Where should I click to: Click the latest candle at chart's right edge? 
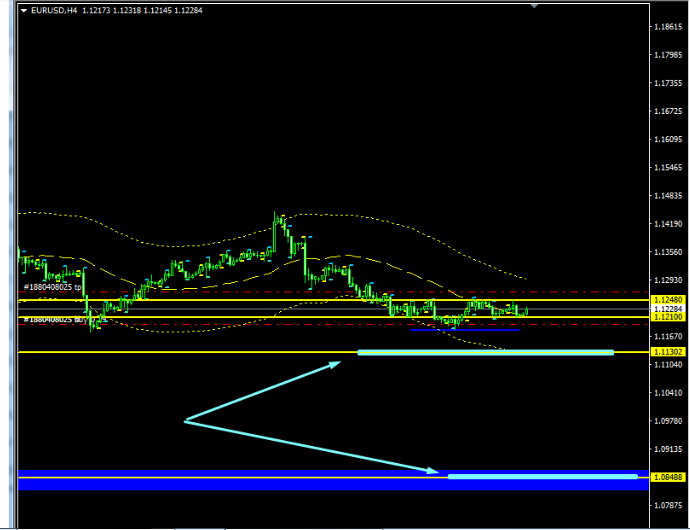525,311
